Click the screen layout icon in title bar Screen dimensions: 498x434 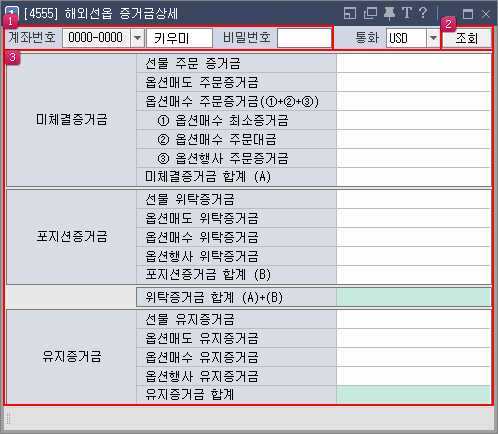pos(350,13)
